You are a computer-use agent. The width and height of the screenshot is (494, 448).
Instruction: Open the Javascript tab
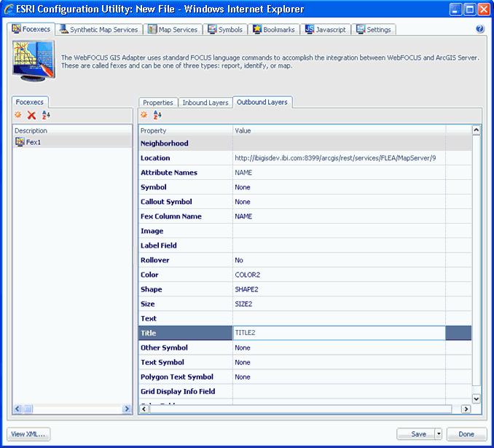[326, 30]
